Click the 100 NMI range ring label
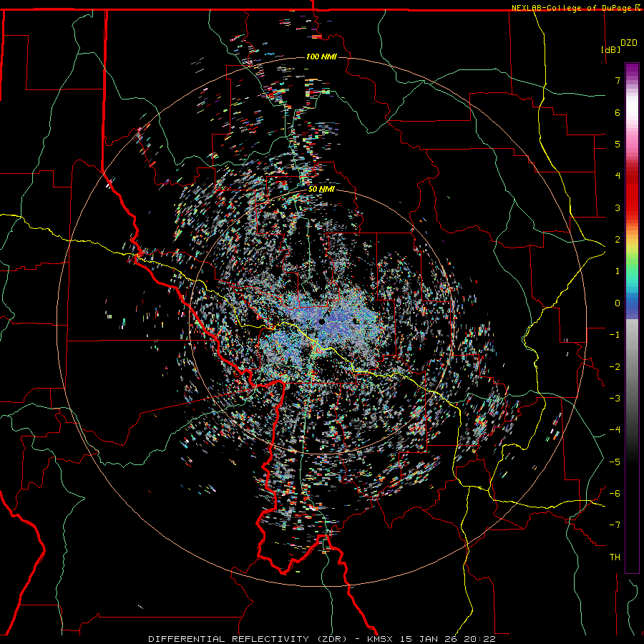This screenshot has height=644, width=644. tap(321, 57)
